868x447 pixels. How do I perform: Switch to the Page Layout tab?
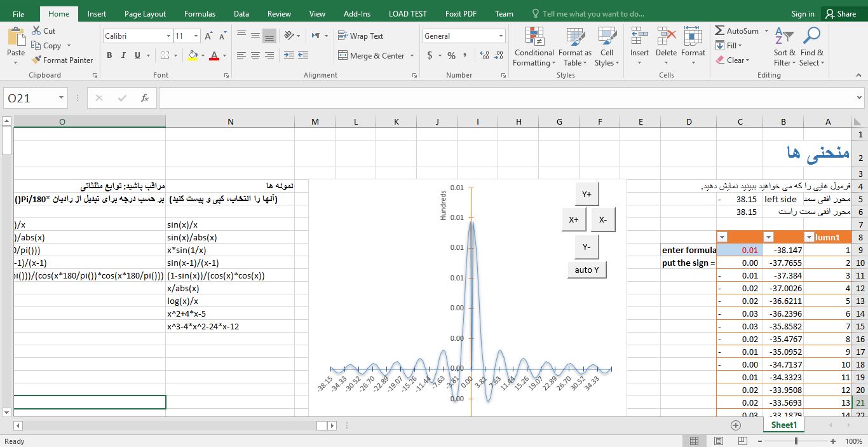pos(145,14)
